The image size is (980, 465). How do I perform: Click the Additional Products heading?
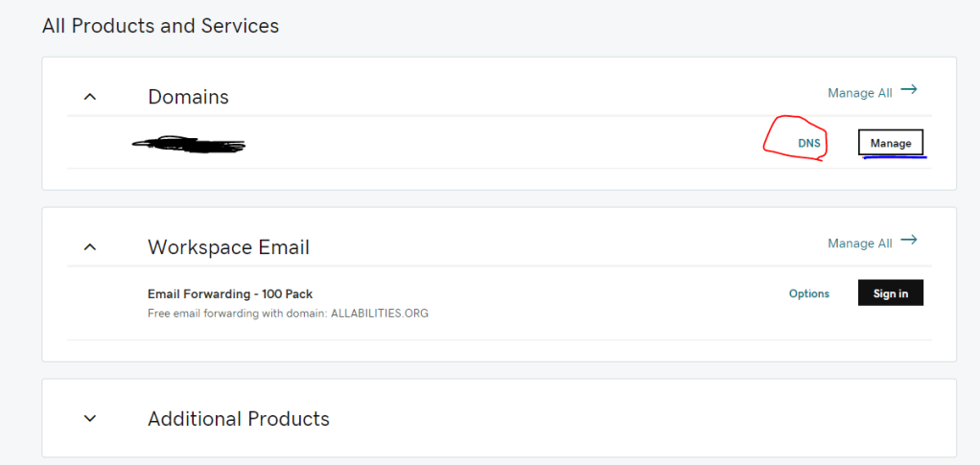click(238, 419)
